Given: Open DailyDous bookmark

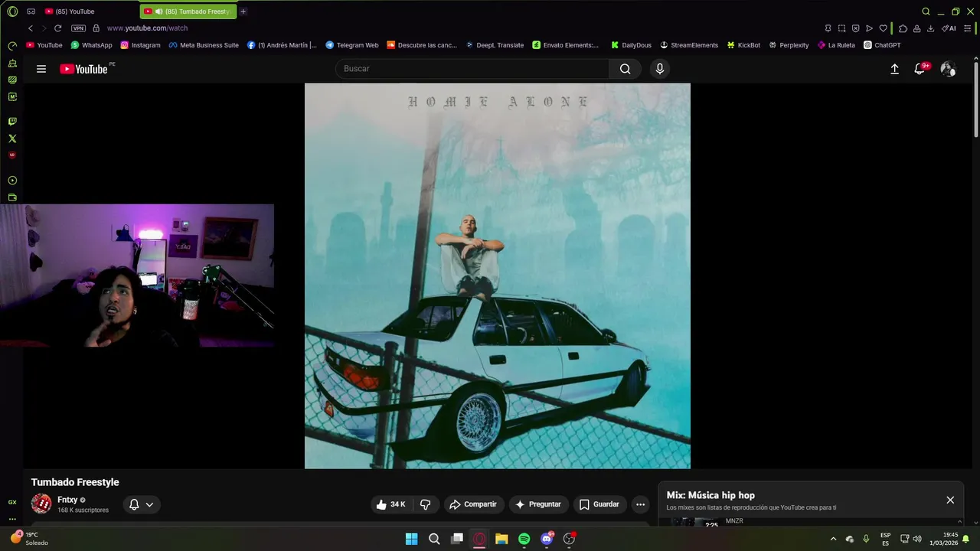Looking at the screenshot, I should pos(631,45).
